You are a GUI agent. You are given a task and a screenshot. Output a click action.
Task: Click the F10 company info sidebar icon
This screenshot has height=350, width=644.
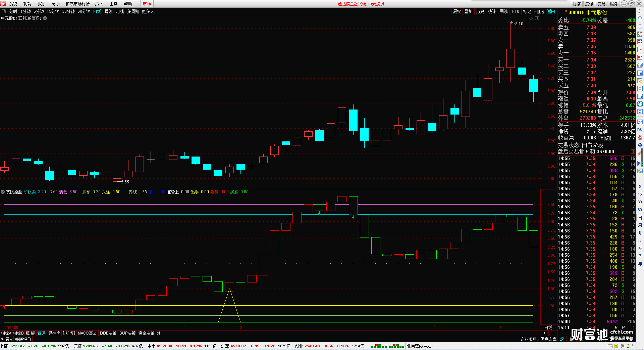tap(640, 73)
